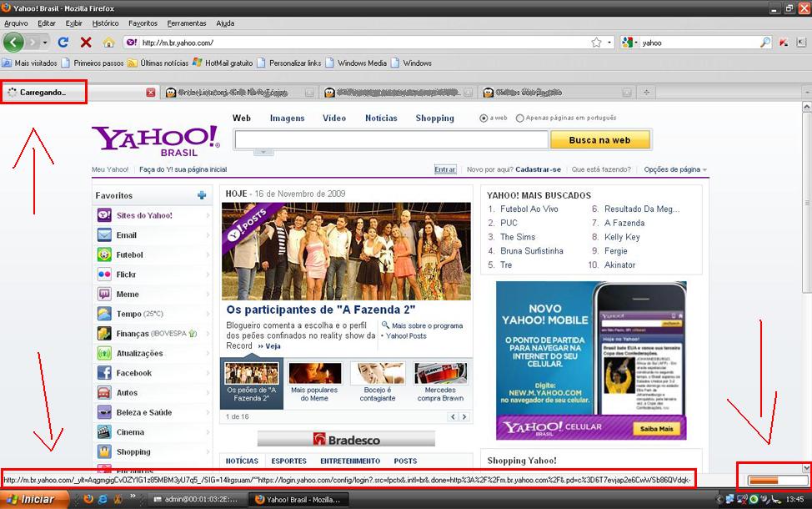Click the plus icon to add Favoritos
This screenshot has width=812, height=509.
click(202, 195)
